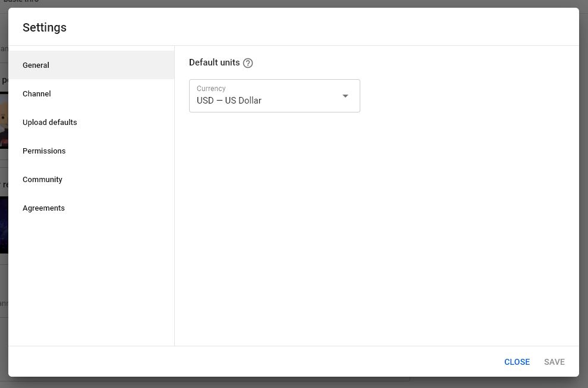Click the Default units heading
This screenshot has height=388, width=588.
[214, 62]
